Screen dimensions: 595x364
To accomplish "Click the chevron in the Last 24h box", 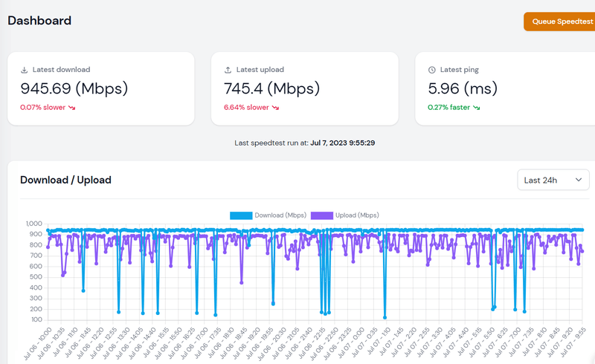I will (579, 180).
